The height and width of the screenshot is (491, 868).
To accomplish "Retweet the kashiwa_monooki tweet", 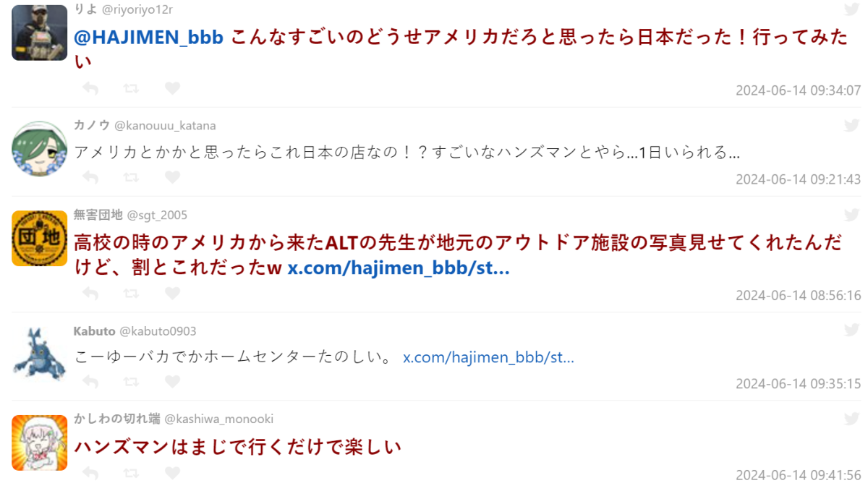I will point(131,474).
